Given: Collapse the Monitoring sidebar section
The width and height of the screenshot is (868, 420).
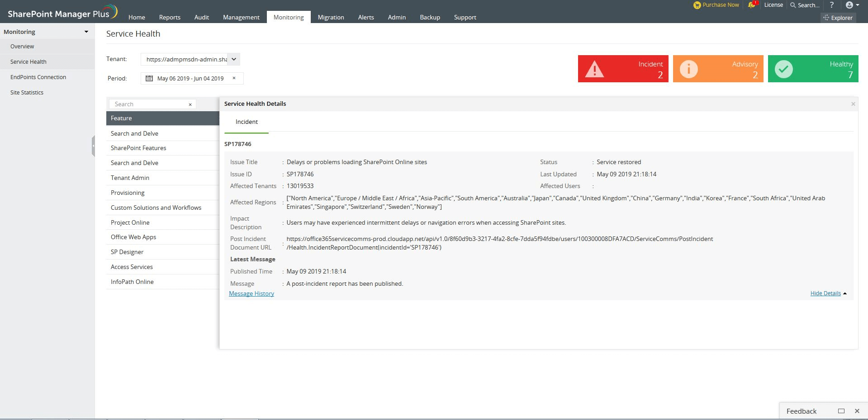Looking at the screenshot, I should (x=86, y=32).
